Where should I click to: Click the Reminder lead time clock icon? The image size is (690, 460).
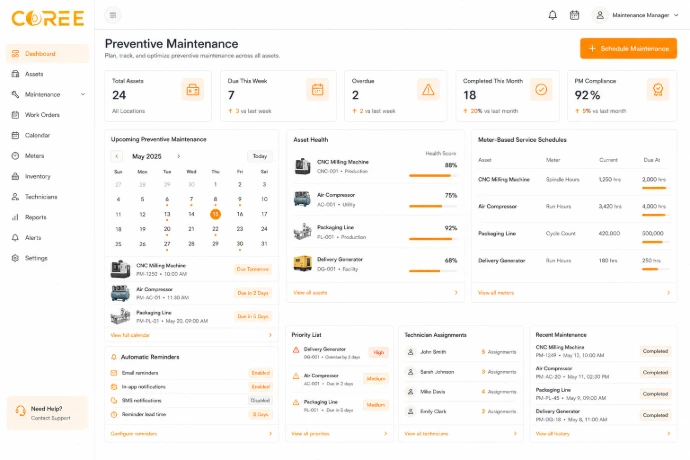coord(114,414)
